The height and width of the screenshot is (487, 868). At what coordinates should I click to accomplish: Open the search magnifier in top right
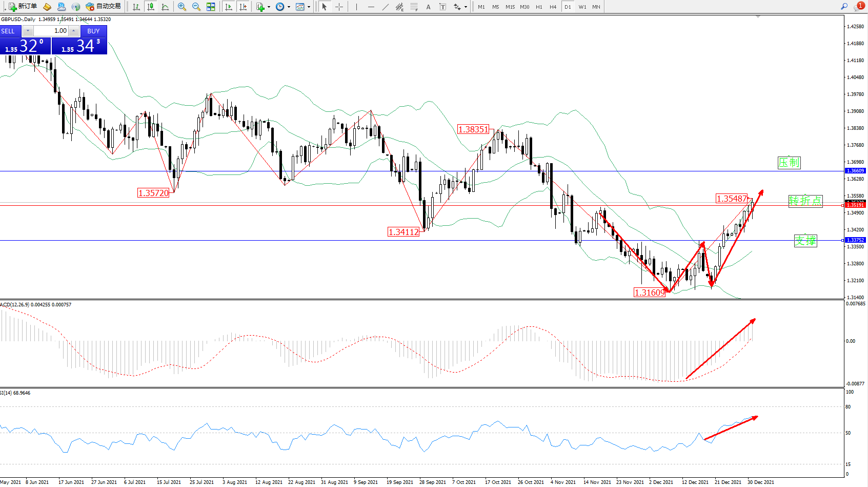point(844,6)
